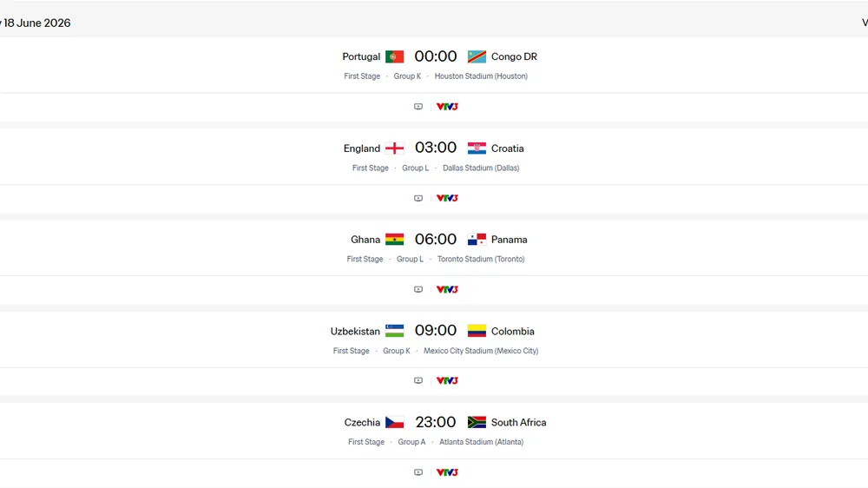Click TV broadcast icon under Uzbekistan match
This screenshot has height=488, width=868.
(x=418, y=380)
